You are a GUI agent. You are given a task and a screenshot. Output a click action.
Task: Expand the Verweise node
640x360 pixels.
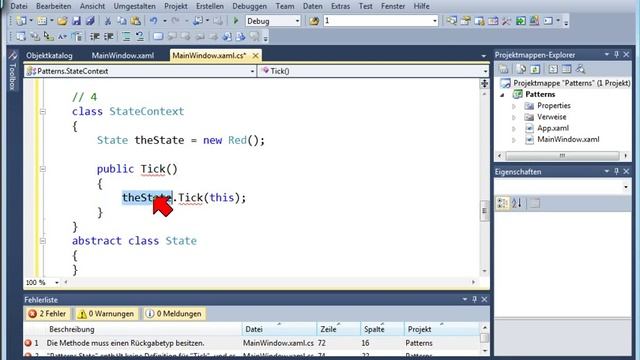tap(514, 118)
